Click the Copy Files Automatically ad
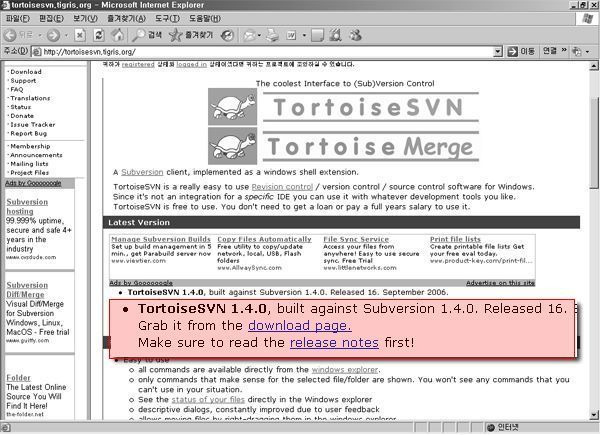600x435 pixels. 264,239
